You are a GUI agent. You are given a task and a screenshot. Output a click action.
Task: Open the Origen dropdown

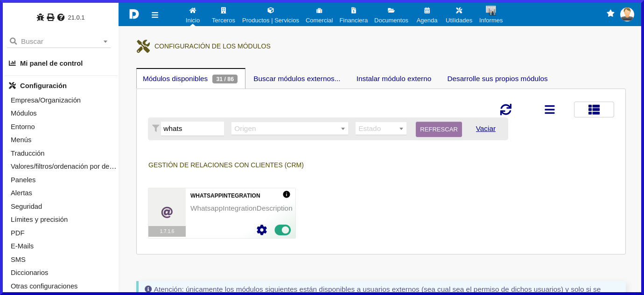pos(290,129)
